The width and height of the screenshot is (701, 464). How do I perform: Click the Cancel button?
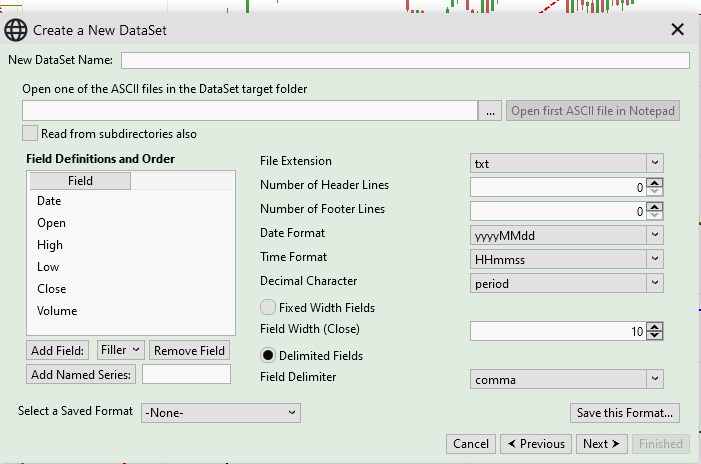471,444
